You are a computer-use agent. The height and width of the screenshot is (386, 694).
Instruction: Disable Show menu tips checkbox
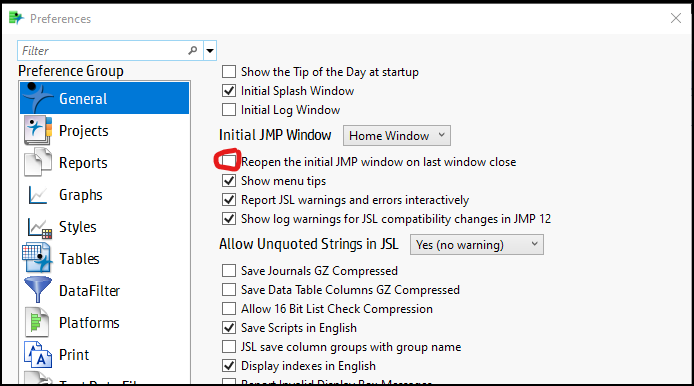click(229, 181)
